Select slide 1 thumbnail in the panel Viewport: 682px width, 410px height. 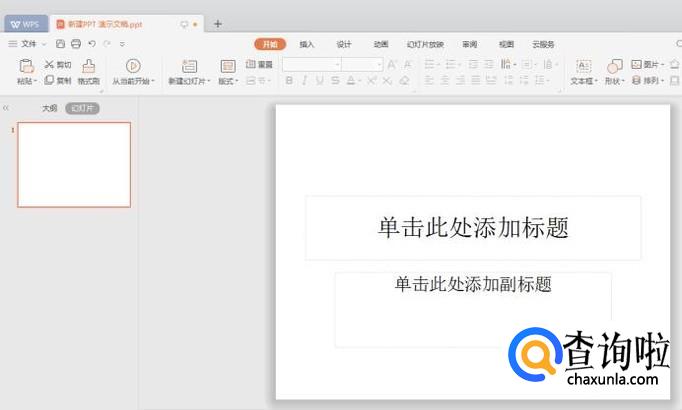click(74, 165)
